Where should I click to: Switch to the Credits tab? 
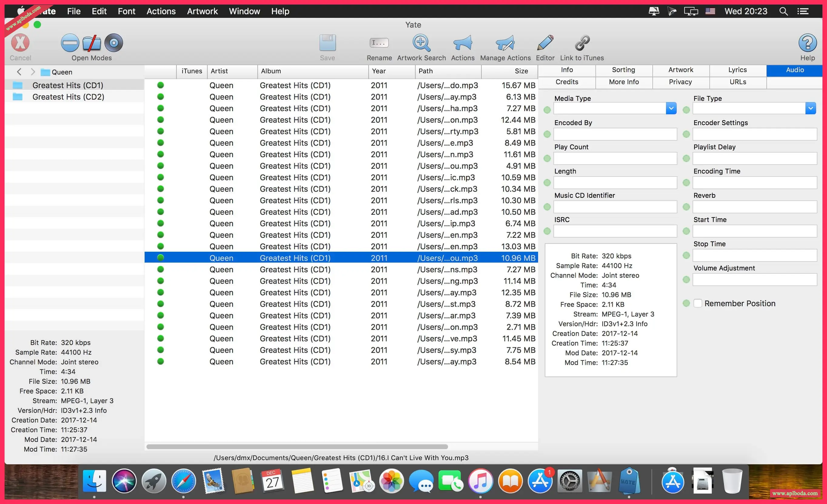(x=567, y=82)
